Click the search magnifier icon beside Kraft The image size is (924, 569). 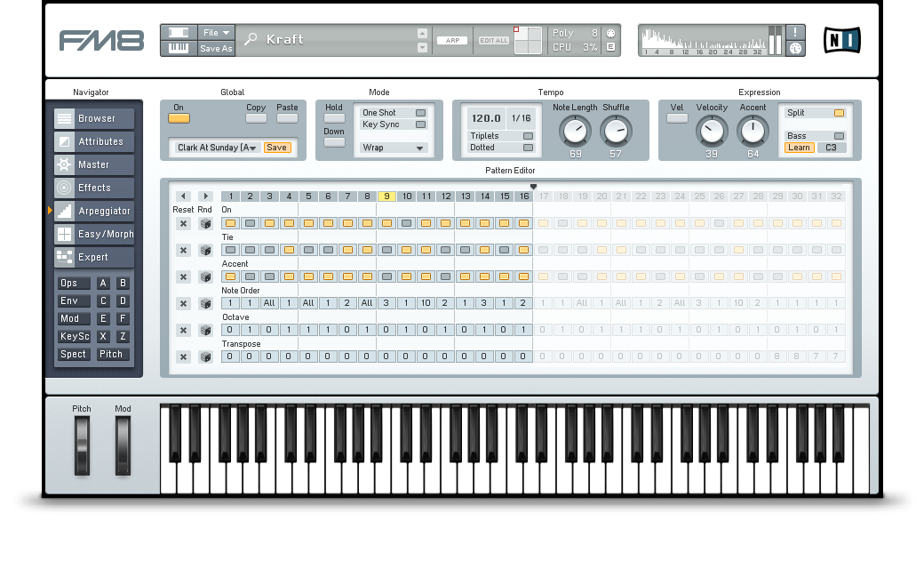[x=251, y=39]
